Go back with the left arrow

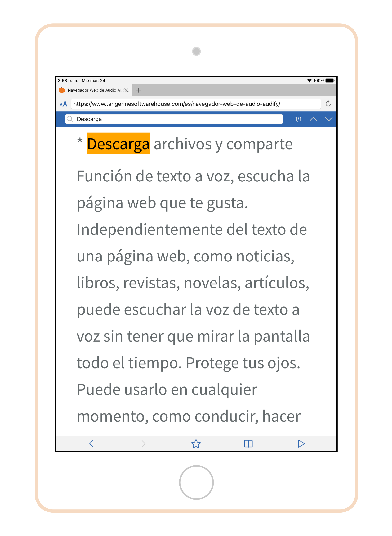point(91,444)
